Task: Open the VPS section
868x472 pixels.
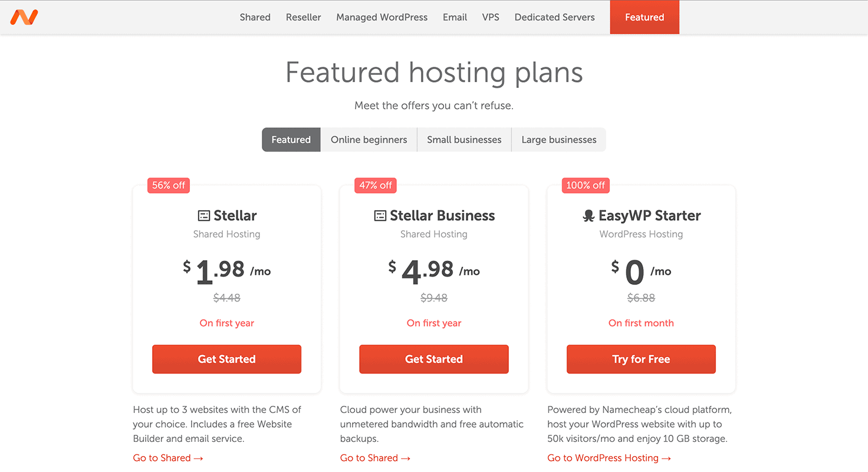Action: click(x=491, y=17)
